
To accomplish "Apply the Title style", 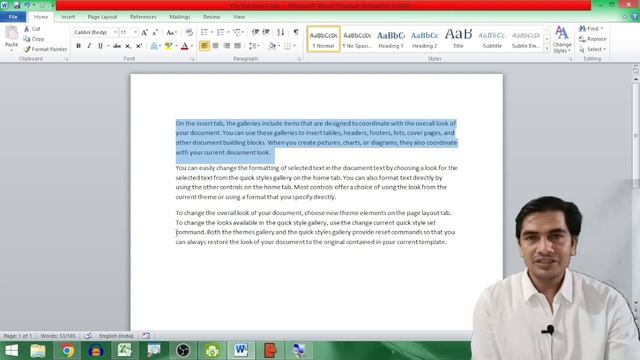I will [x=458, y=39].
